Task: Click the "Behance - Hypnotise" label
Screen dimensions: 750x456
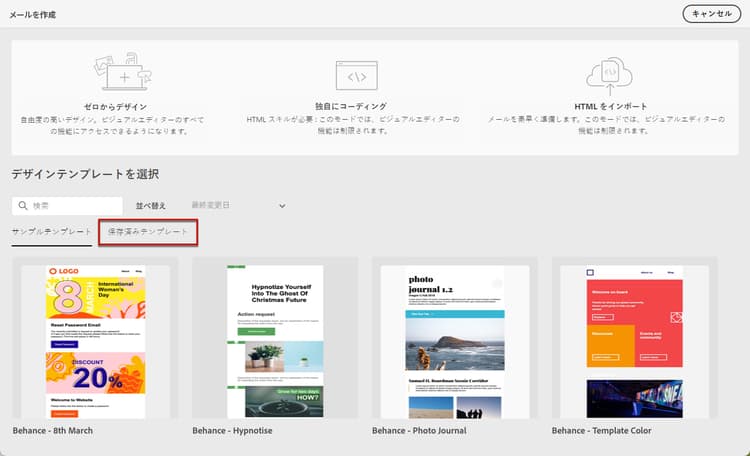Action: (232, 431)
